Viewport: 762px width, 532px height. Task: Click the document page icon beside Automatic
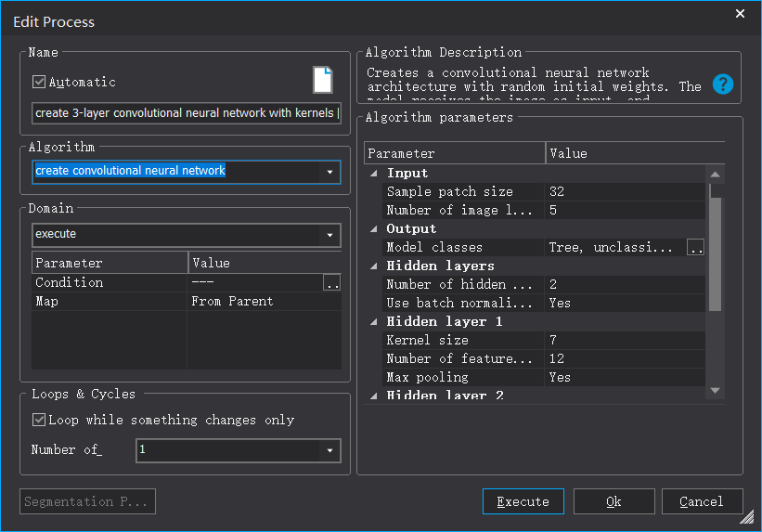[322, 80]
